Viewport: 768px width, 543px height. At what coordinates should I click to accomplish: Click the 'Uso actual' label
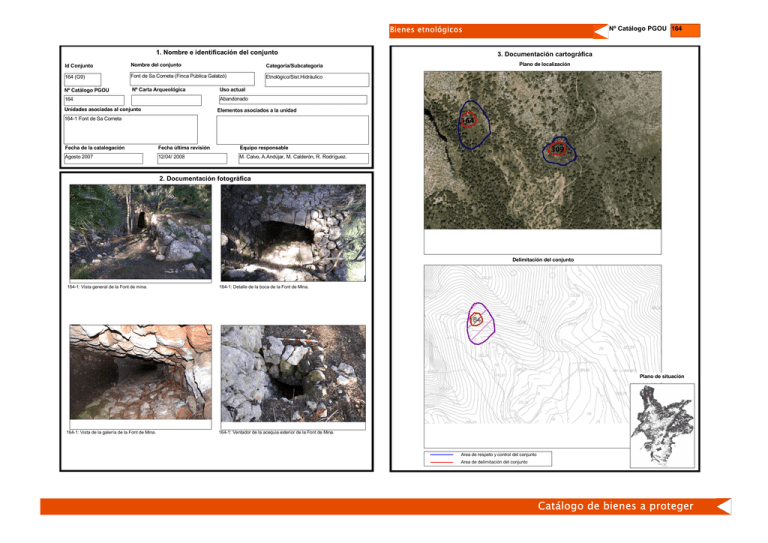click(232, 90)
